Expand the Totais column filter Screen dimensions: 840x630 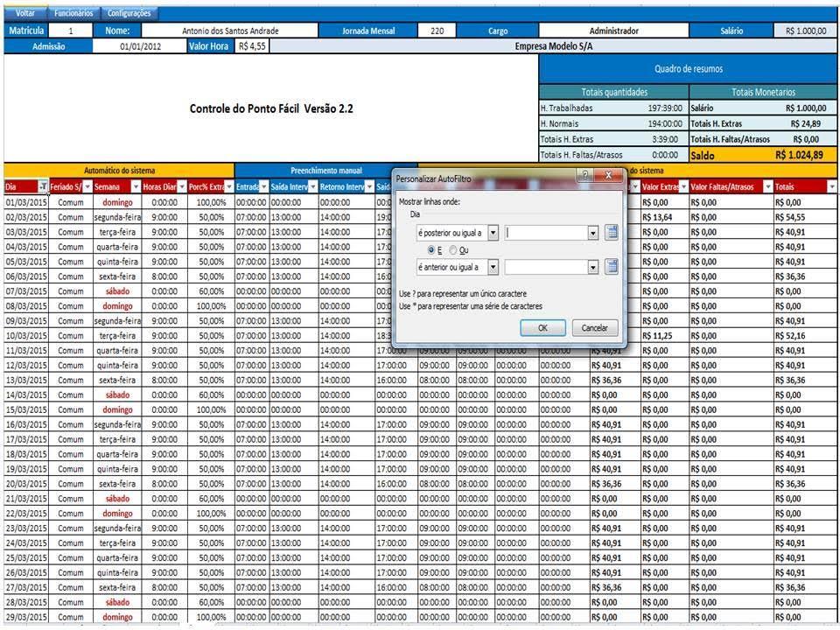click(831, 186)
